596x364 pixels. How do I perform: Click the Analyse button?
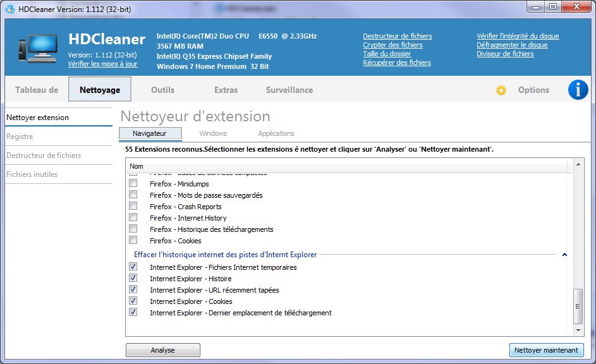pyautogui.click(x=162, y=350)
